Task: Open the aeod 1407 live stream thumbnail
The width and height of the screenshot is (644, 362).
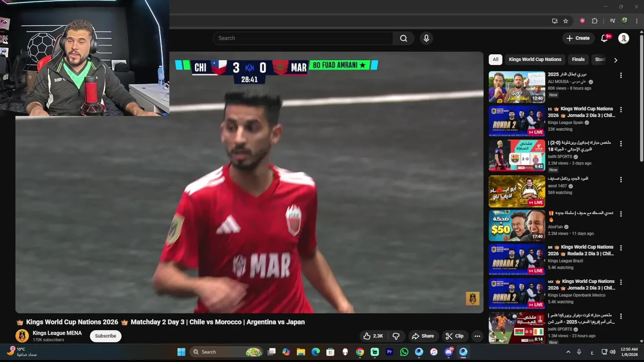Action: tap(517, 191)
